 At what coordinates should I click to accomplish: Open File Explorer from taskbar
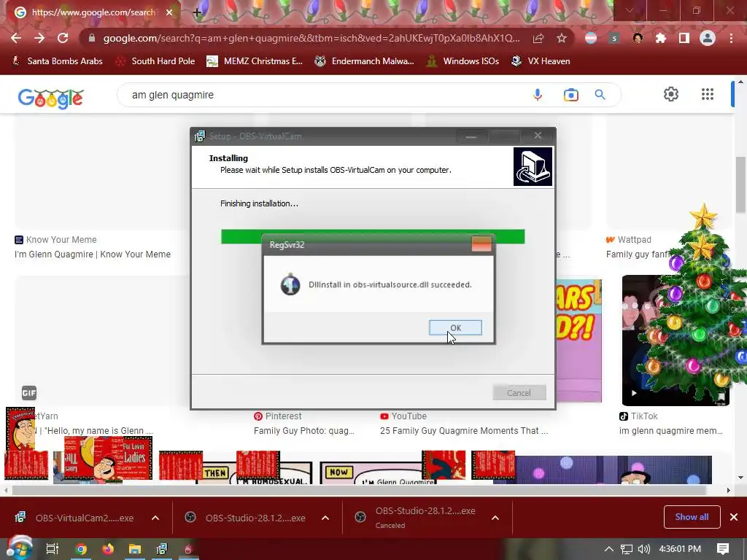(135, 550)
